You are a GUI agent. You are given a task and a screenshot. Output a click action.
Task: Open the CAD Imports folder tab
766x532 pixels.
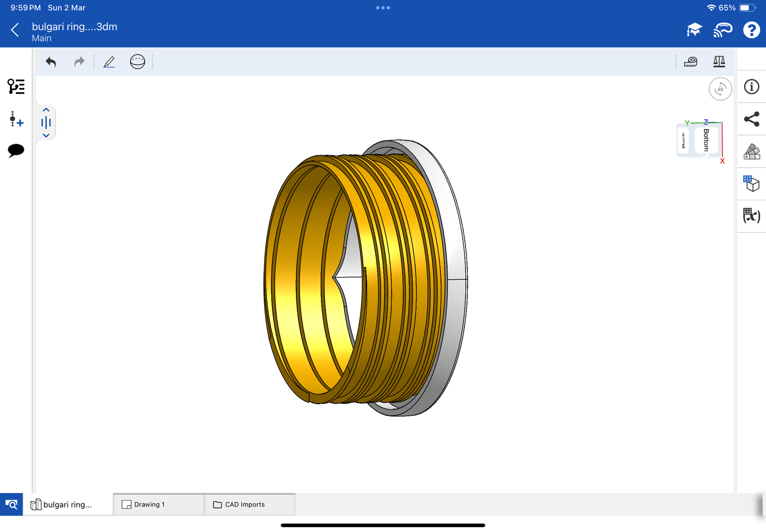[x=249, y=504]
